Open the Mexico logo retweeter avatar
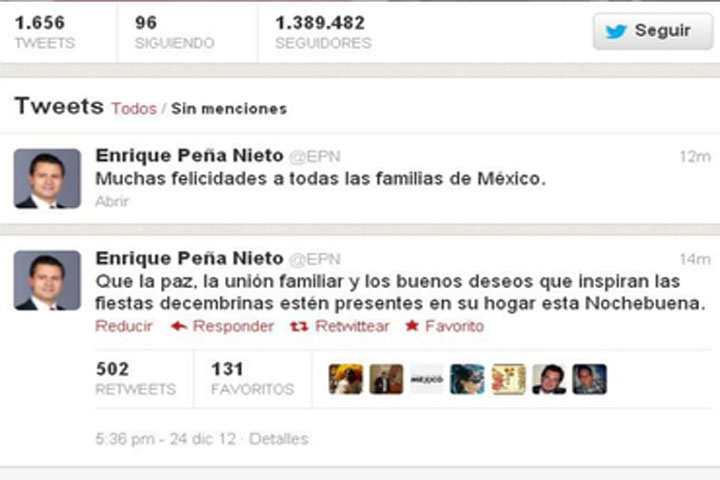This screenshot has width=720, height=480. 427,379
